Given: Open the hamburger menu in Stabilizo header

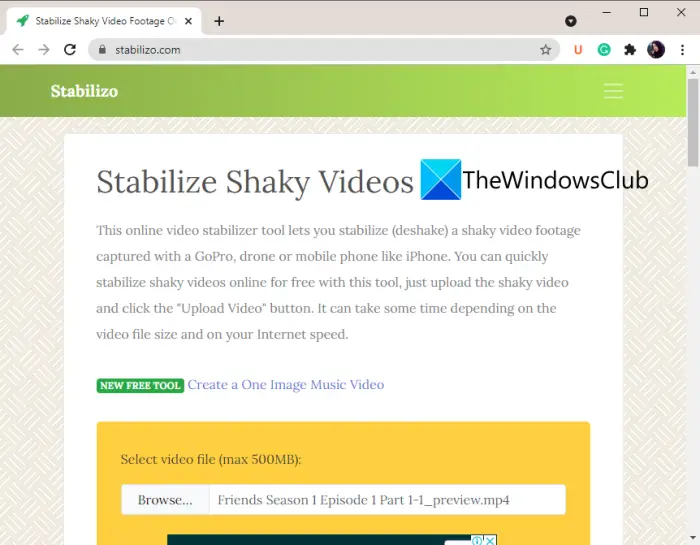Looking at the screenshot, I should click(613, 91).
